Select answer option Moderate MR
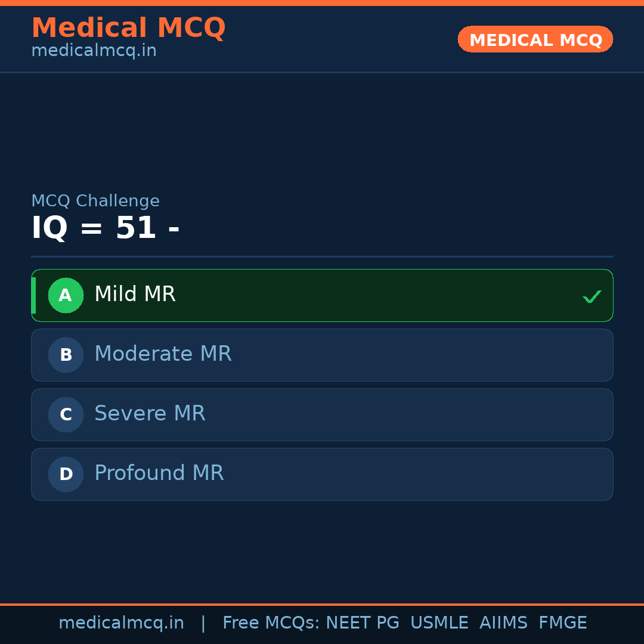Image resolution: width=644 pixels, height=644 pixels. 322,355
